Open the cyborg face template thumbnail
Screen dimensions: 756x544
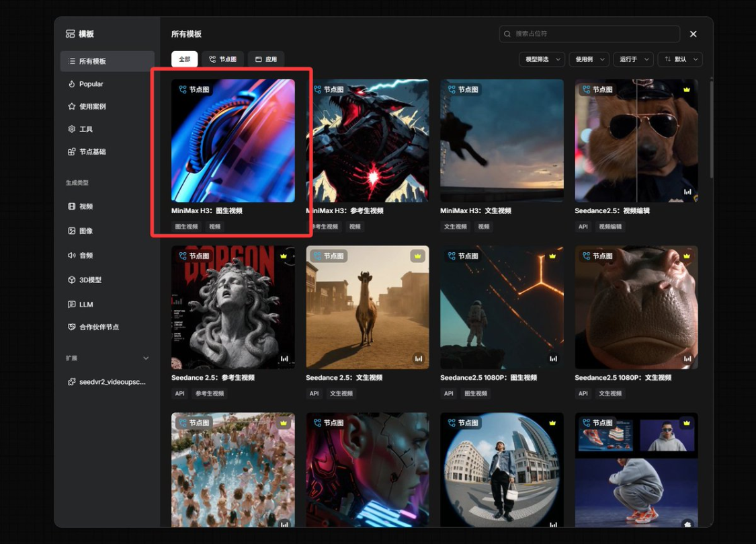[x=368, y=470]
